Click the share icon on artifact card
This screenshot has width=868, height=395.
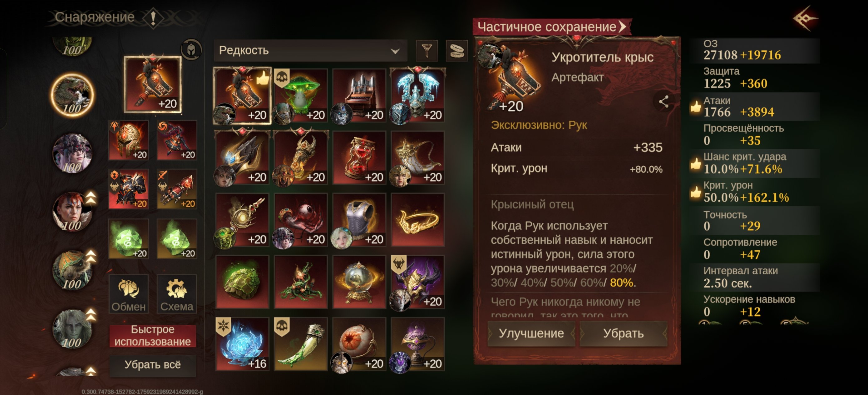click(x=664, y=102)
